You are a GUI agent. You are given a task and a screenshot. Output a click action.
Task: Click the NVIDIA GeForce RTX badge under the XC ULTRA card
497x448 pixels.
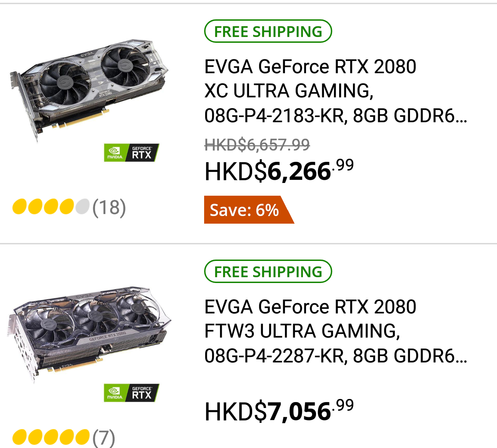pyautogui.click(x=131, y=153)
